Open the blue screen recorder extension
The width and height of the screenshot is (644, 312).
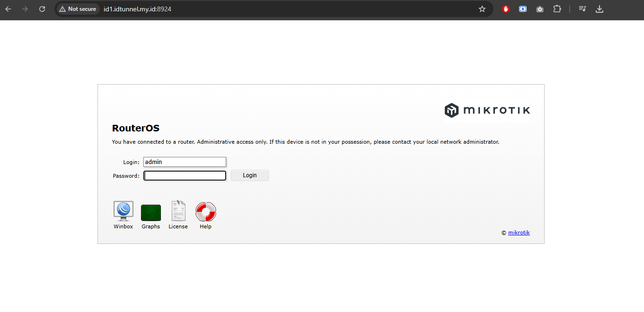[x=523, y=9]
